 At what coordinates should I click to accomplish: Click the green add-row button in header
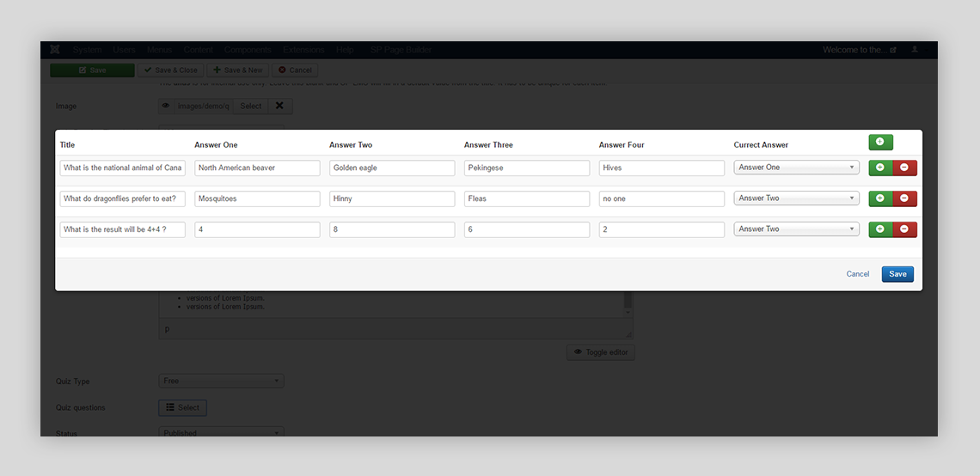pyautogui.click(x=880, y=143)
